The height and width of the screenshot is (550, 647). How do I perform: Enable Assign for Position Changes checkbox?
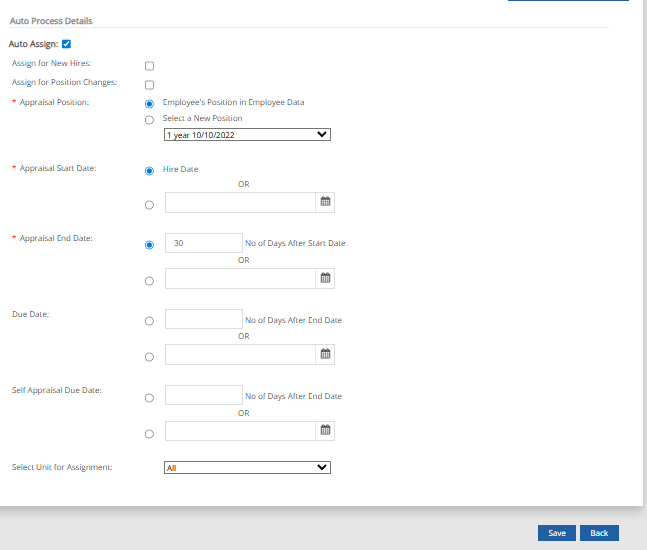[x=149, y=84]
